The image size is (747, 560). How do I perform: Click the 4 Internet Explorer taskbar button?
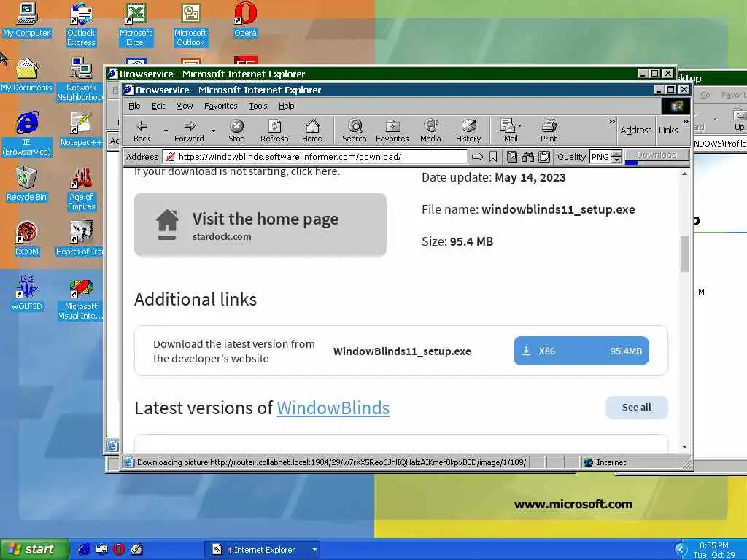tap(262, 550)
